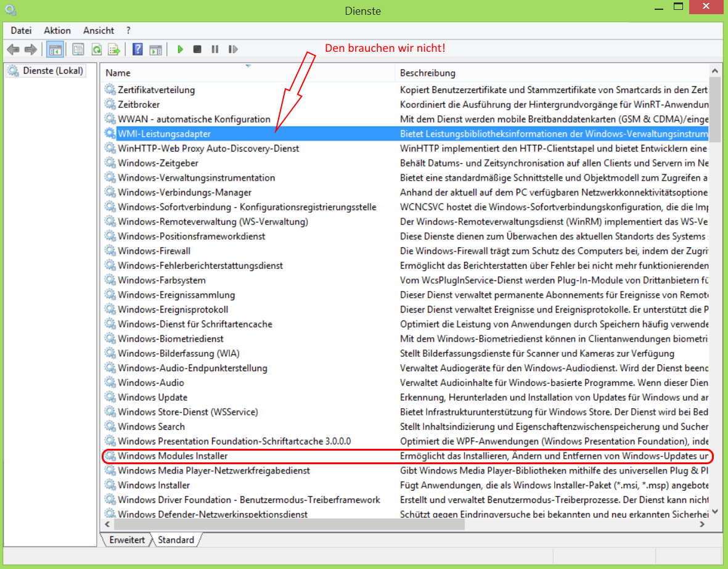The height and width of the screenshot is (569, 728).
Task: Stop the service with Stop icon
Action: point(197,49)
